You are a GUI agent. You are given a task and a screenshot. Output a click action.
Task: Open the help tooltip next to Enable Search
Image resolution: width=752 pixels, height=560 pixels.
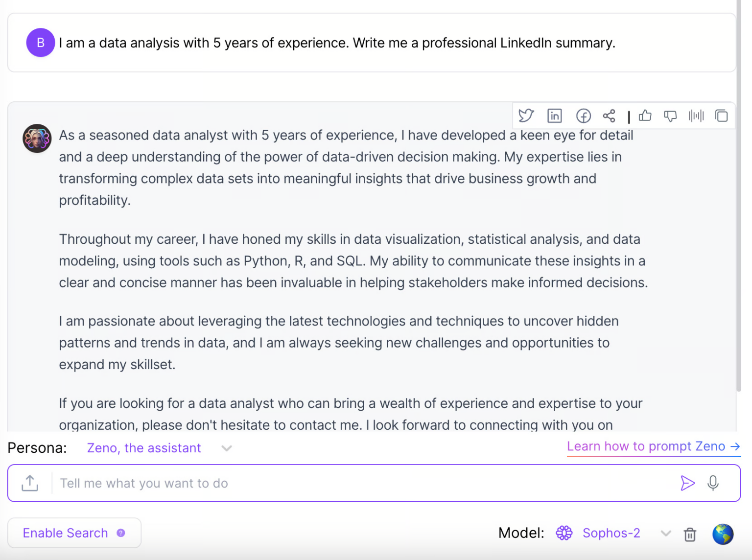click(x=120, y=533)
